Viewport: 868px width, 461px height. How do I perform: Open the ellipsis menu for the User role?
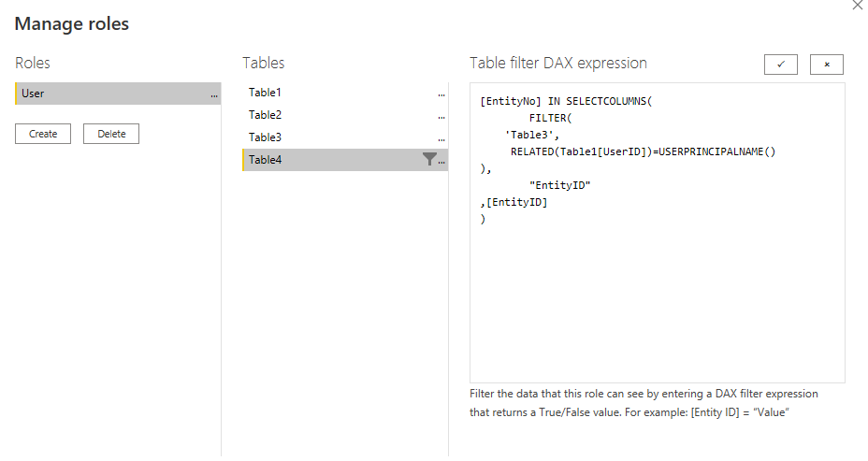tap(214, 95)
